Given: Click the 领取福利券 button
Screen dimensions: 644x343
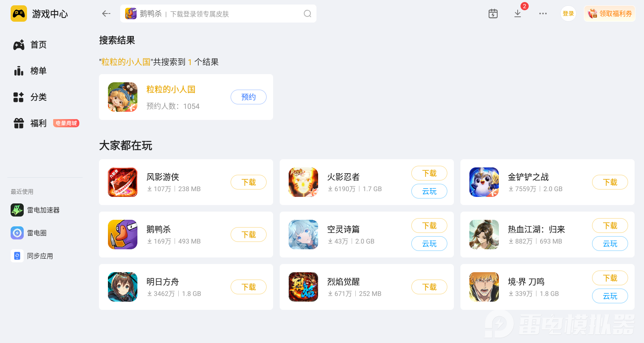Looking at the screenshot, I should click(610, 14).
